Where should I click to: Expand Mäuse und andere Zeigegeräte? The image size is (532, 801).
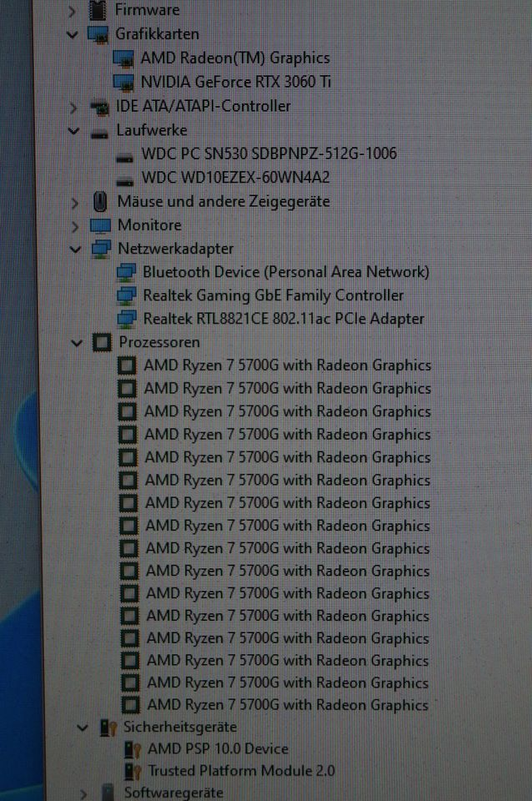click(x=74, y=203)
